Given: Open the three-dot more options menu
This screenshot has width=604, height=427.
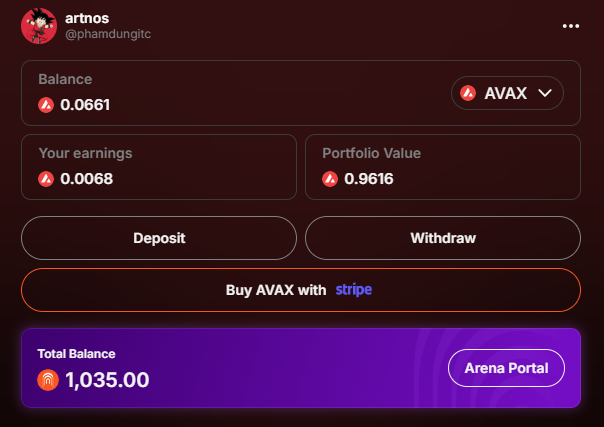Looking at the screenshot, I should point(570,26).
